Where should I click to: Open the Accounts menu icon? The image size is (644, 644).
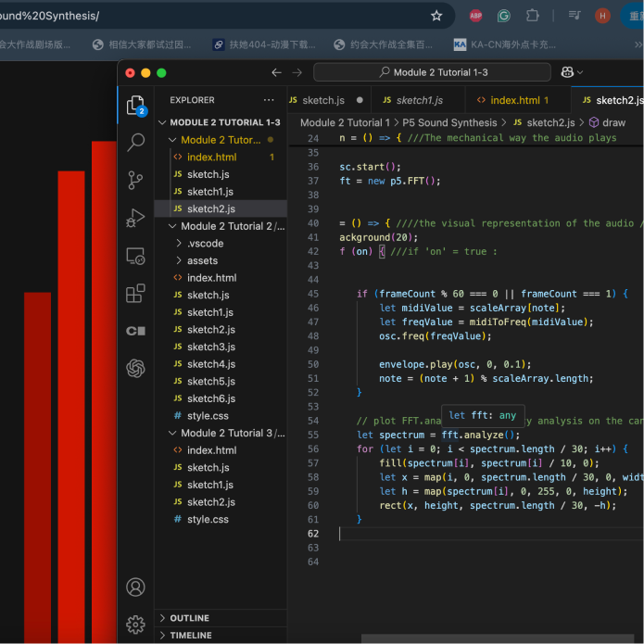pos(135,587)
